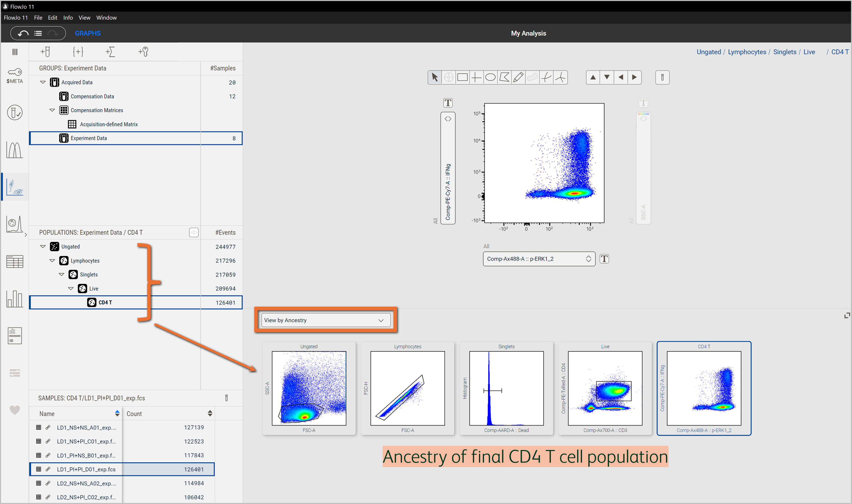The width and height of the screenshot is (852, 504).
Task: Click the undo arrow button
Action: pos(23,33)
